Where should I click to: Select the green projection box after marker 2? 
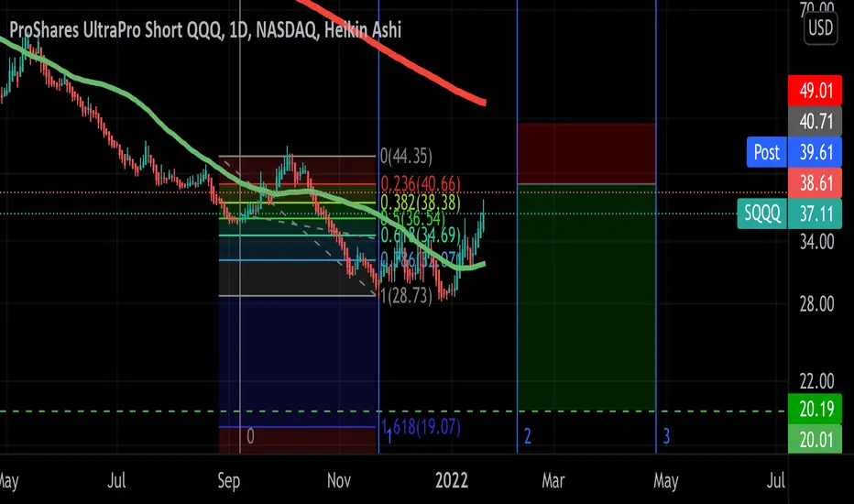tap(586, 297)
